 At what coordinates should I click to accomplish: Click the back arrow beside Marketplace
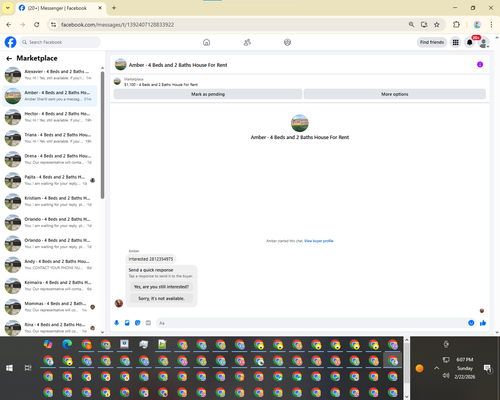(x=9, y=58)
